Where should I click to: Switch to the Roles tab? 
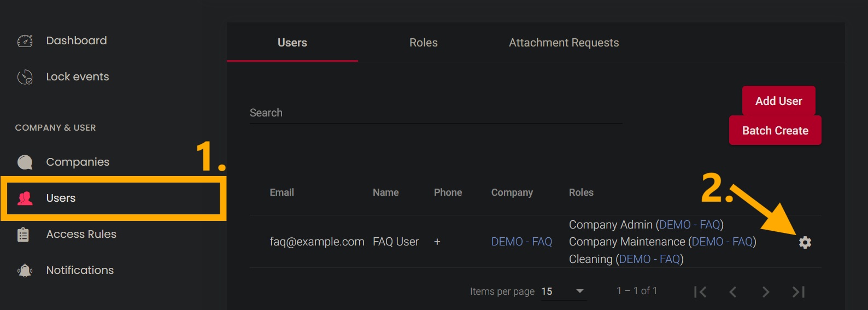pos(423,43)
